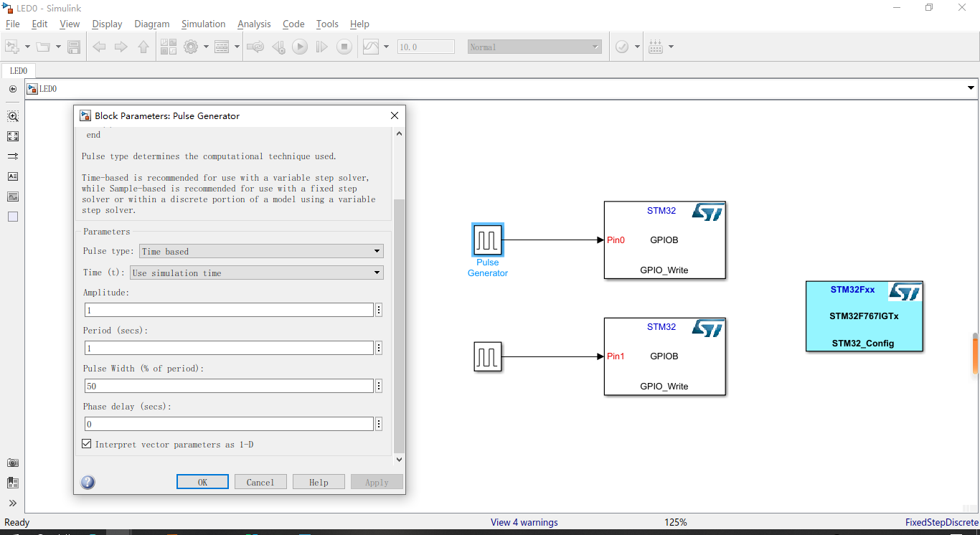The height and width of the screenshot is (535, 980).
Task: Open the Phase delay field options button
Action: (x=379, y=424)
